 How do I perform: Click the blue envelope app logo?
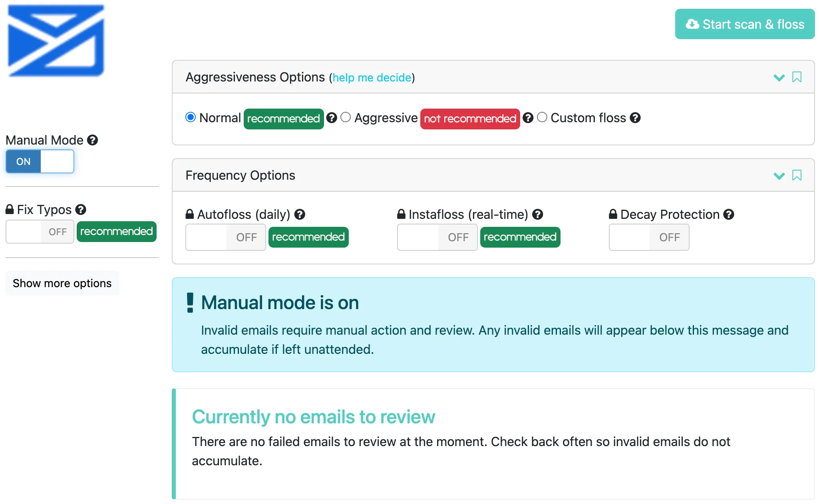(x=56, y=40)
